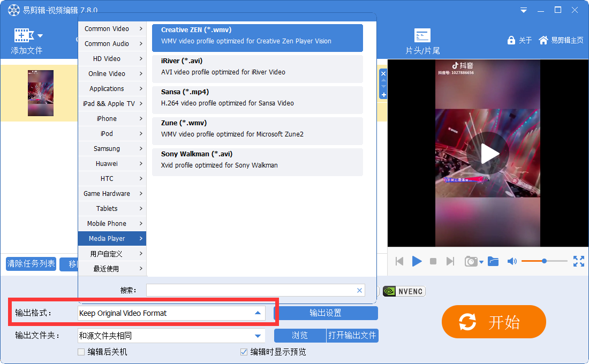
Task: Click the Browse (浏览) button
Action: (300, 336)
